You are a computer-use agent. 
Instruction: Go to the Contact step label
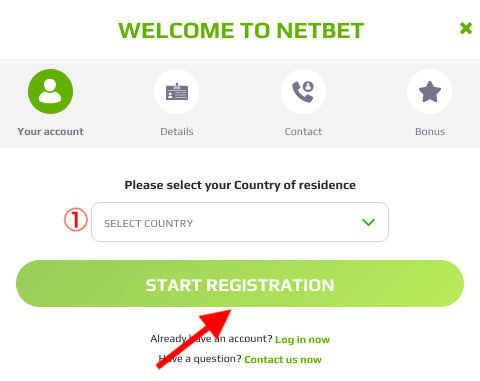(303, 131)
